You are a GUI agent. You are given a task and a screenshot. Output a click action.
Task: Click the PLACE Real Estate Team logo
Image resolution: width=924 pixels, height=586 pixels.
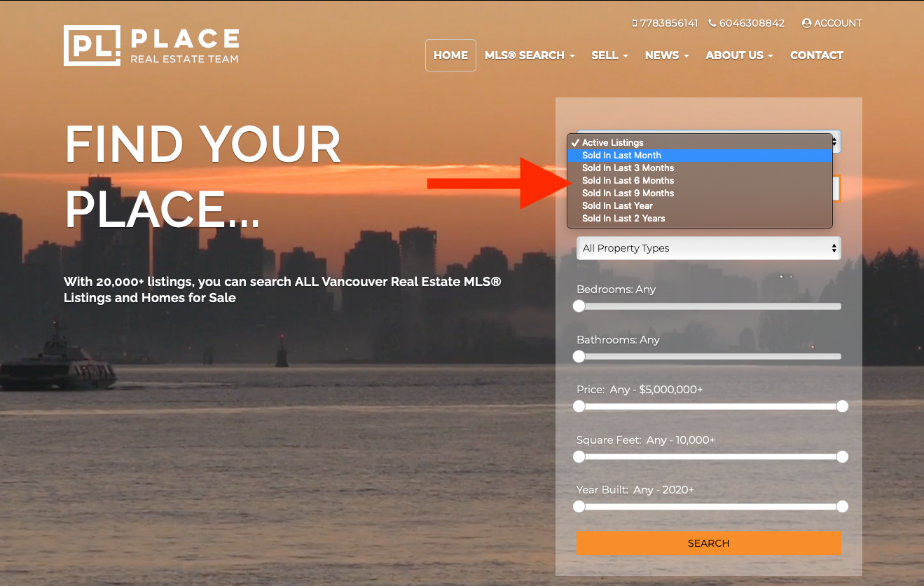(x=151, y=46)
